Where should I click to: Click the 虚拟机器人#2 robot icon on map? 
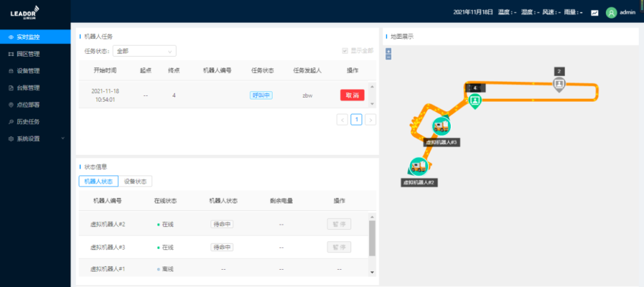(419, 166)
